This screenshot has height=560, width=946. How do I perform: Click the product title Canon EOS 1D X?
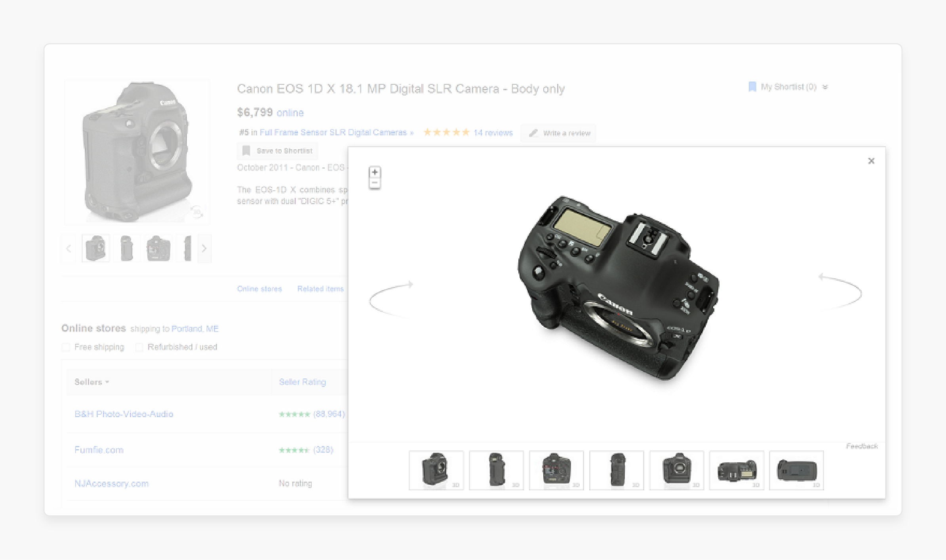401,89
